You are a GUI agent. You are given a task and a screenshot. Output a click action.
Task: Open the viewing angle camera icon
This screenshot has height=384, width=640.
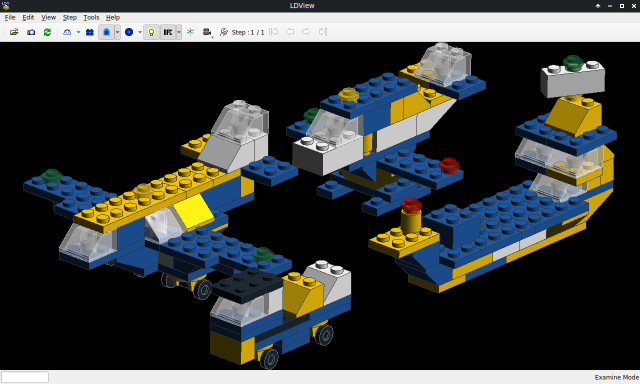(207, 32)
